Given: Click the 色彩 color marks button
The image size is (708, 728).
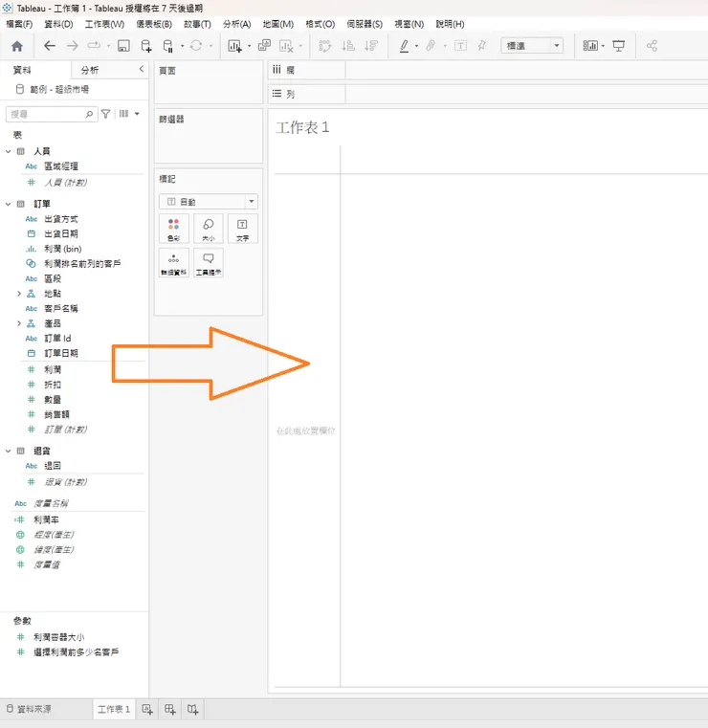Looking at the screenshot, I should coord(173,229).
